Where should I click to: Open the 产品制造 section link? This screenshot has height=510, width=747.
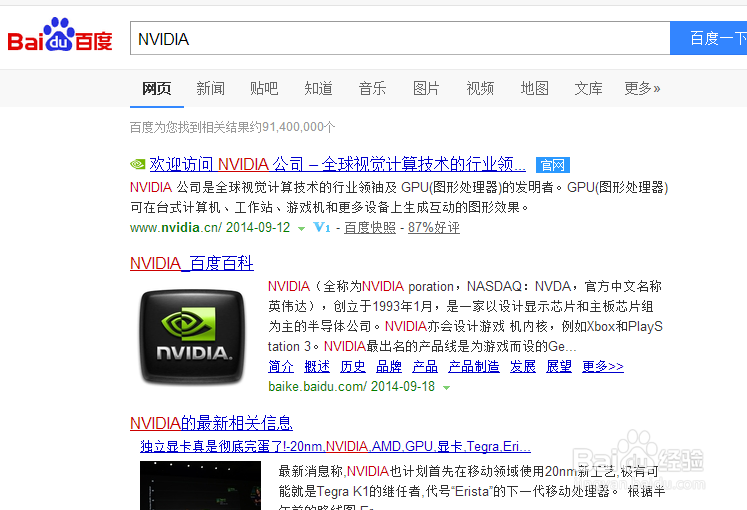[x=474, y=366]
